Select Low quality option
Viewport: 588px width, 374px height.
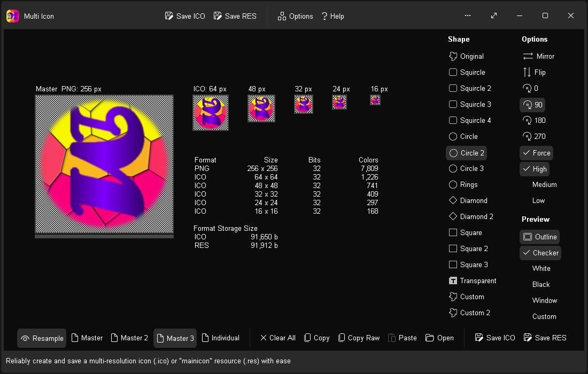point(538,200)
